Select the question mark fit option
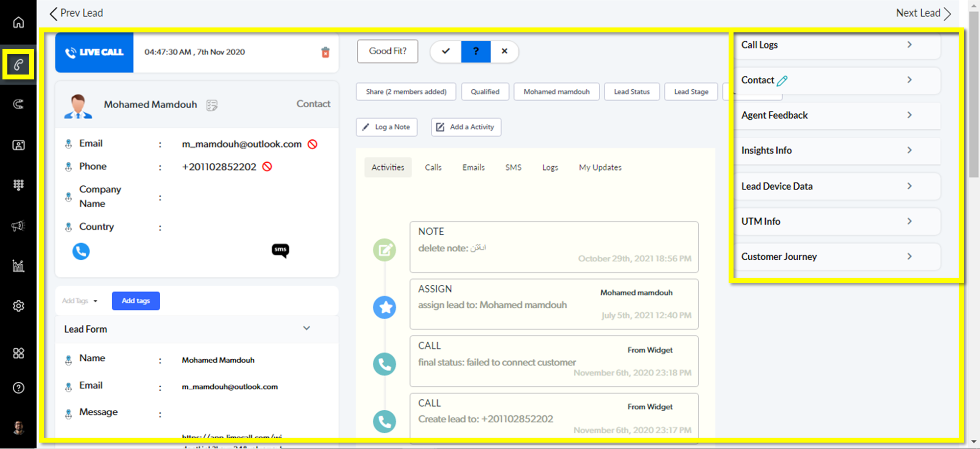This screenshot has width=980, height=449. [475, 51]
